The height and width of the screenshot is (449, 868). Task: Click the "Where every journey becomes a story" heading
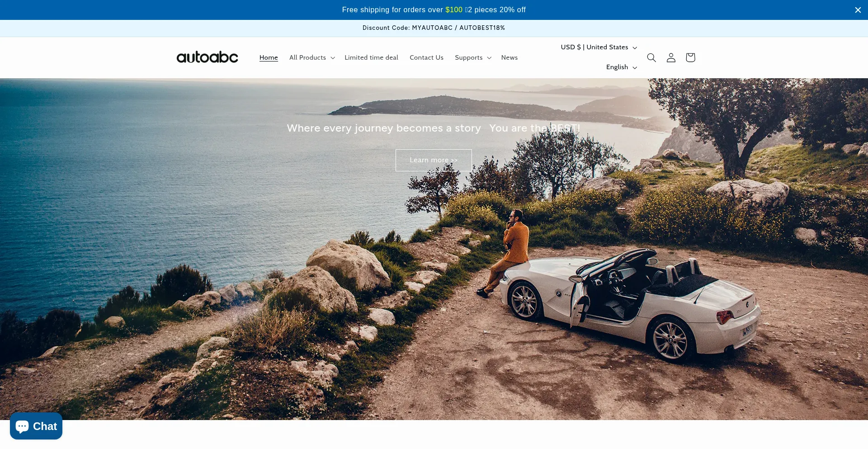[384, 128]
